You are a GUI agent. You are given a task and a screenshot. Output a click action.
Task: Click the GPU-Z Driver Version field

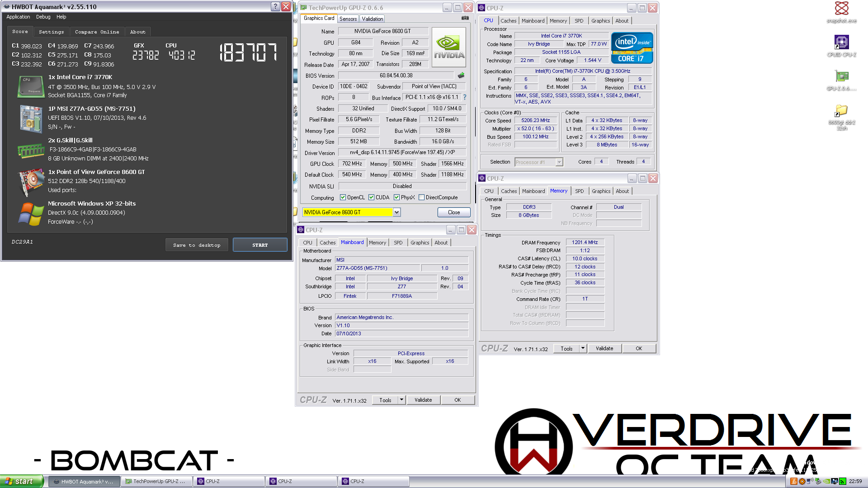point(402,152)
